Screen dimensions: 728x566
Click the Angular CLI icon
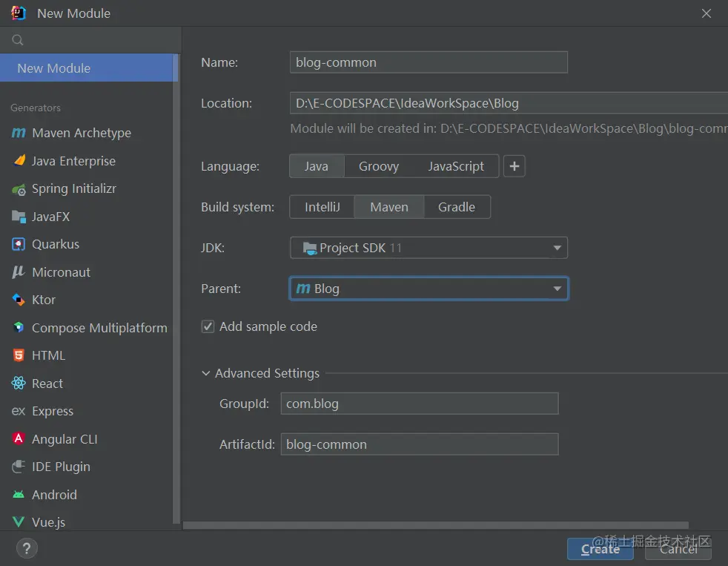coord(19,438)
